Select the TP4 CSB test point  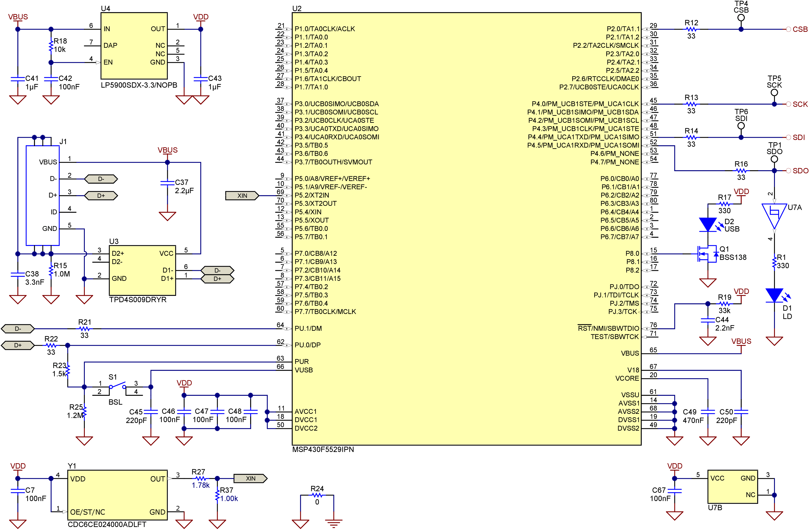[x=741, y=18]
